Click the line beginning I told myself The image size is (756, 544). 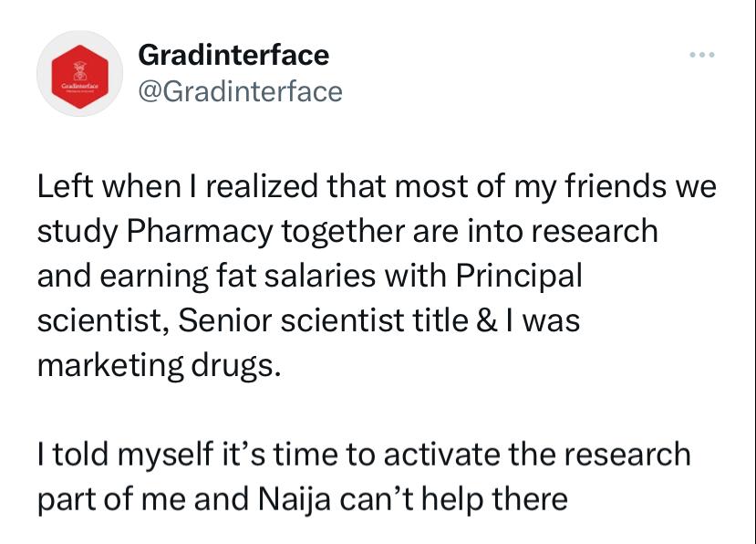364,455
